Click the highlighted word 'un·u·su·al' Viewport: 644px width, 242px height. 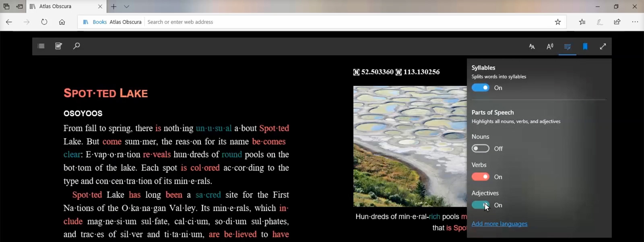coord(214,128)
